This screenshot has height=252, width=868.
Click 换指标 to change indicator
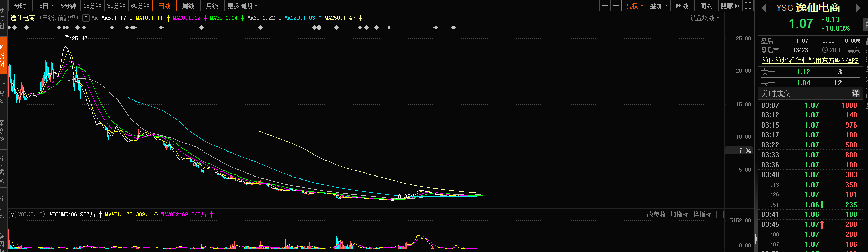pos(702,215)
